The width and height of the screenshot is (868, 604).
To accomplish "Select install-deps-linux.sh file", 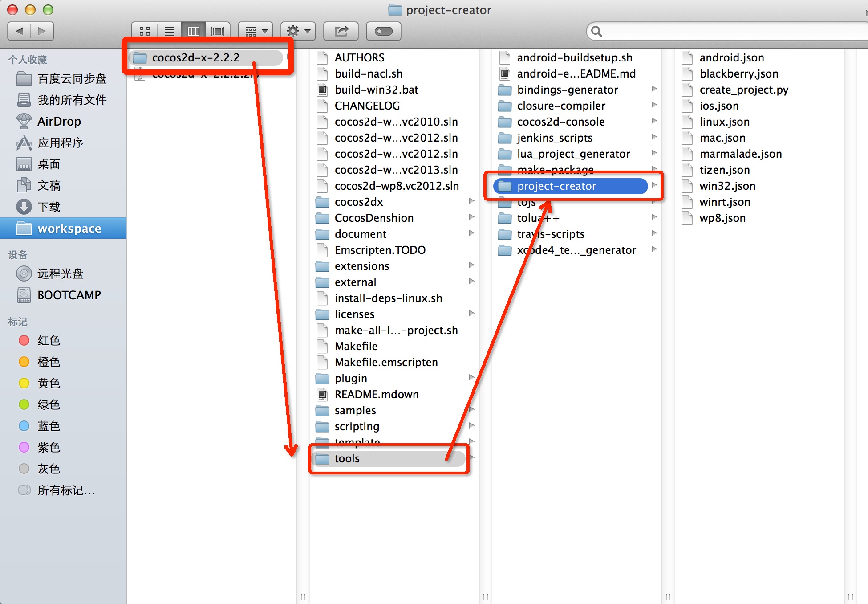I will (388, 298).
